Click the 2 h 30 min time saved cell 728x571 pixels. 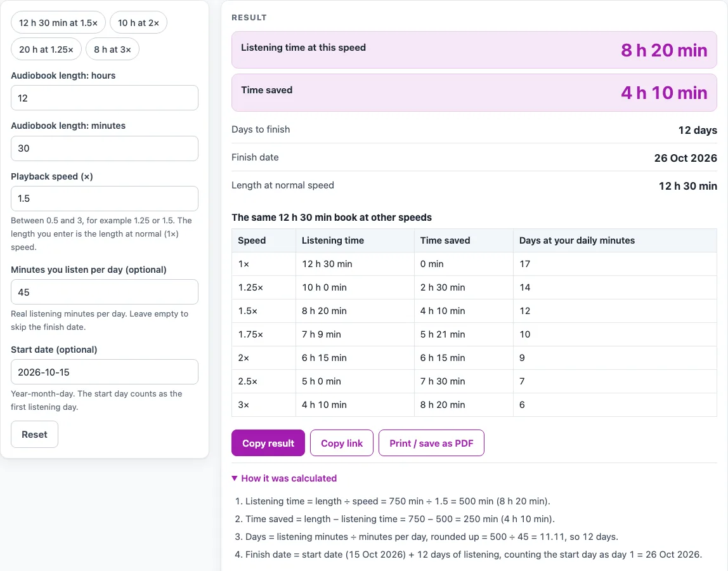point(464,287)
